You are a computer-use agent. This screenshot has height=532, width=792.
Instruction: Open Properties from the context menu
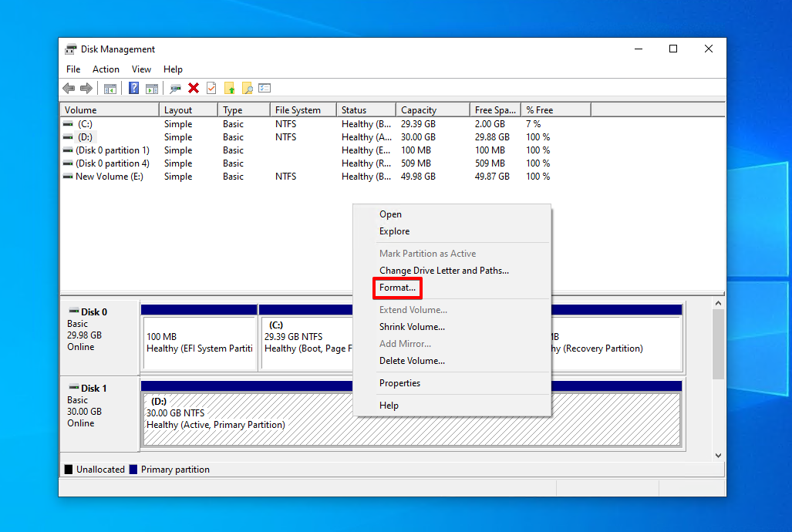[399, 383]
